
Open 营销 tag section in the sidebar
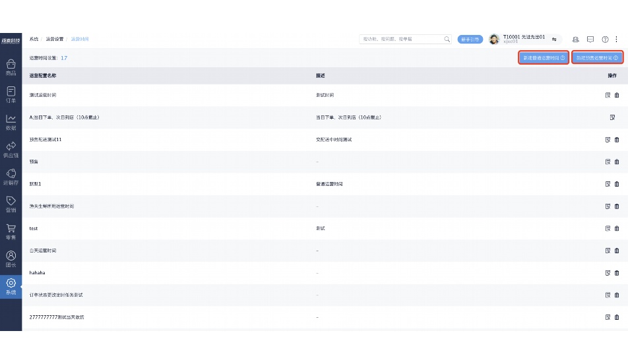(x=11, y=204)
